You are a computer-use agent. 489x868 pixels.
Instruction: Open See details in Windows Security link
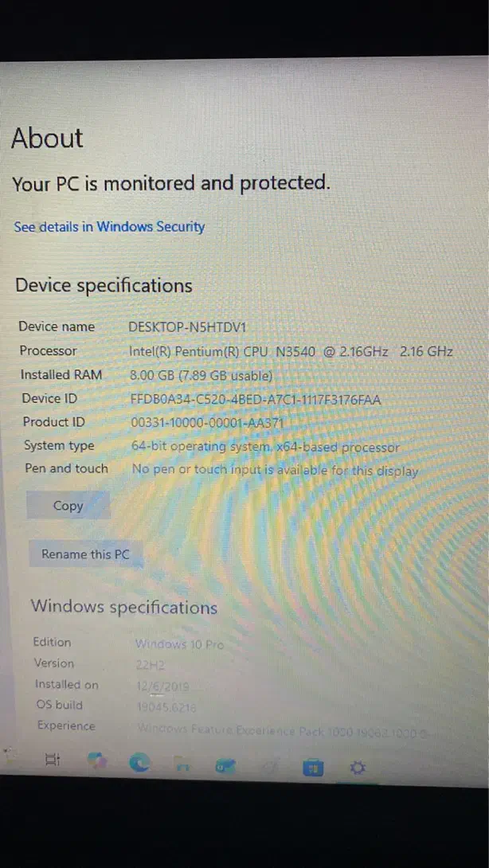(x=109, y=227)
